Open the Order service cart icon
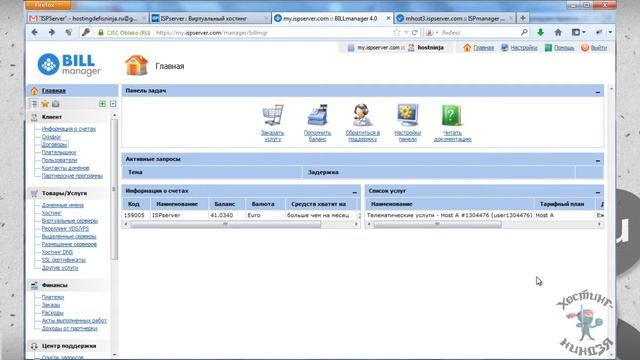This screenshot has height=360, width=640. point(273,115)
